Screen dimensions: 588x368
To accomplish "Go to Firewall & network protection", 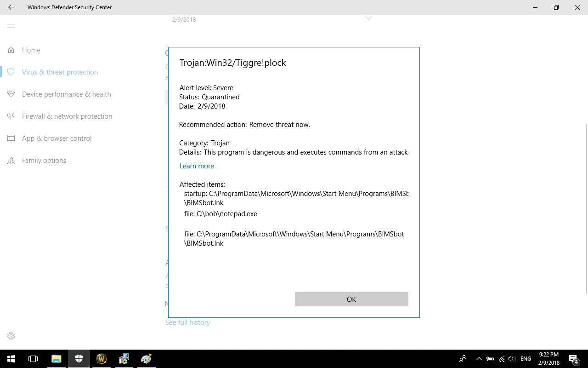I will tap(67, 116).
